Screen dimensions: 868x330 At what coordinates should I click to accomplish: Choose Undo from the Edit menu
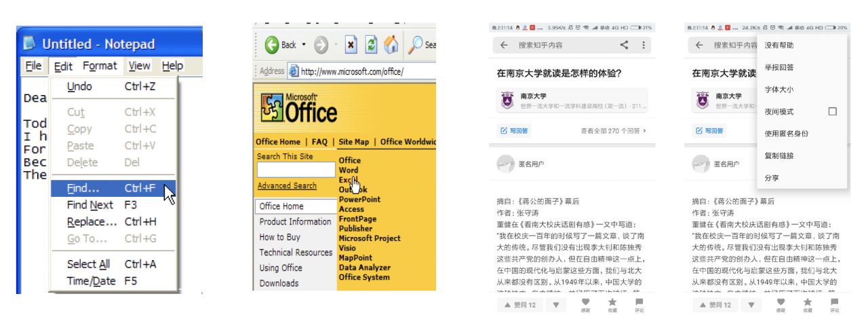tap(113, 86)
